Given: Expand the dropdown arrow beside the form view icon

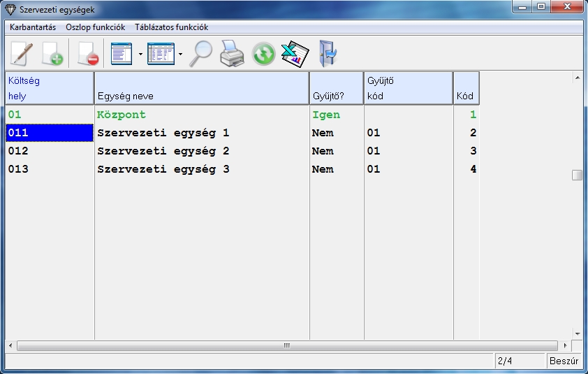Looking at the screenshot, I should 140,54.
